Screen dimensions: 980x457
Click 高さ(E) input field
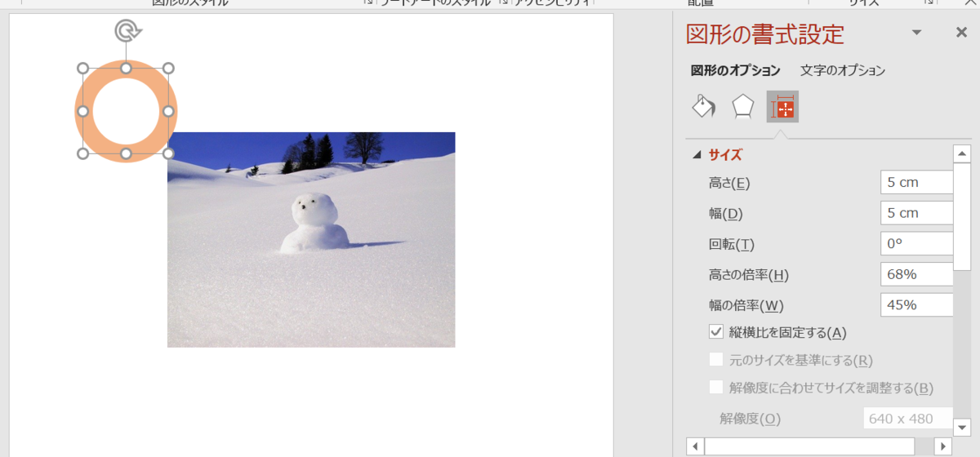click(917, 183)
